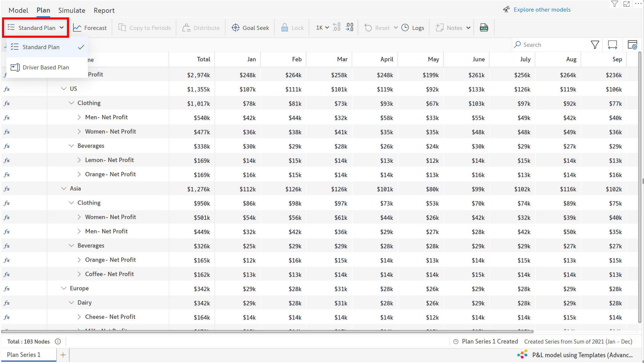Open the 1K scaling dropdown
644x363 pixels.
[x=322, y=28]
